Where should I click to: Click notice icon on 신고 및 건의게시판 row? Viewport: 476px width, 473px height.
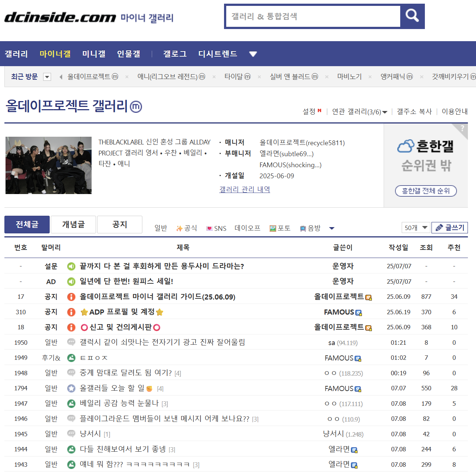[71, 327]
